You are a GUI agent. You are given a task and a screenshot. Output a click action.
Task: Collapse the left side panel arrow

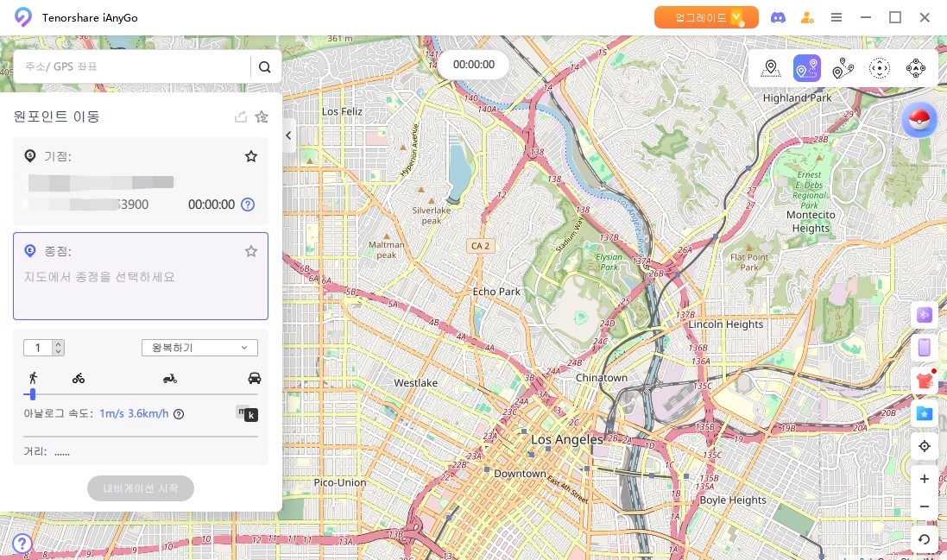pyautogui.click(x=288, y=135)
